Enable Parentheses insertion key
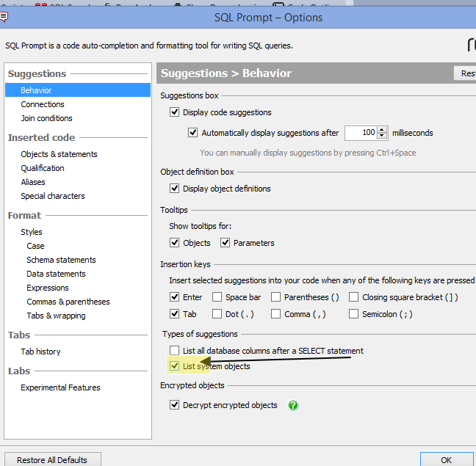 [275, 296]
